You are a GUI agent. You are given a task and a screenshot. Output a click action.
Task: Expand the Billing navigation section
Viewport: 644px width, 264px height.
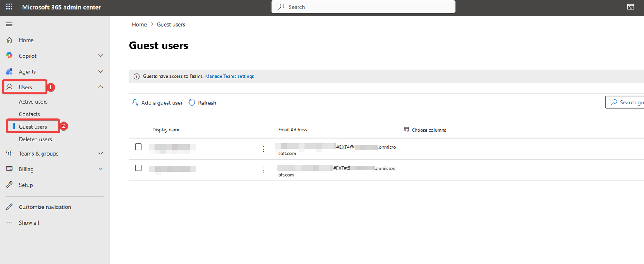[x=101, y=169]
